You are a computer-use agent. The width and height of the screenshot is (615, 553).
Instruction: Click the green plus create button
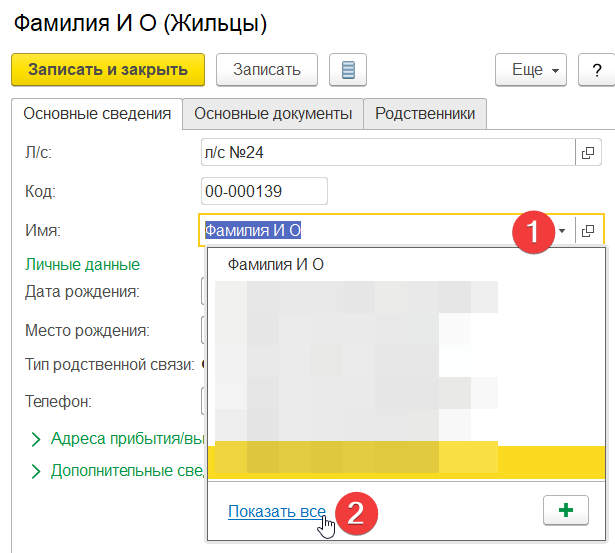pyautogui.click(x=566, y=510)
